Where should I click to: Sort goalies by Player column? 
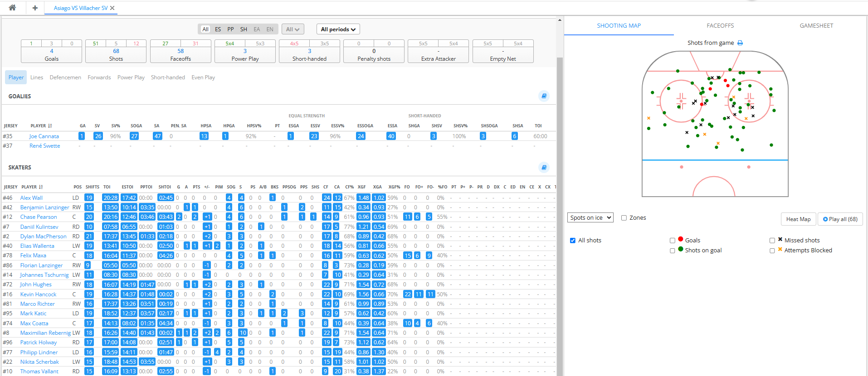pyautogui.click(x=41, y=126)
